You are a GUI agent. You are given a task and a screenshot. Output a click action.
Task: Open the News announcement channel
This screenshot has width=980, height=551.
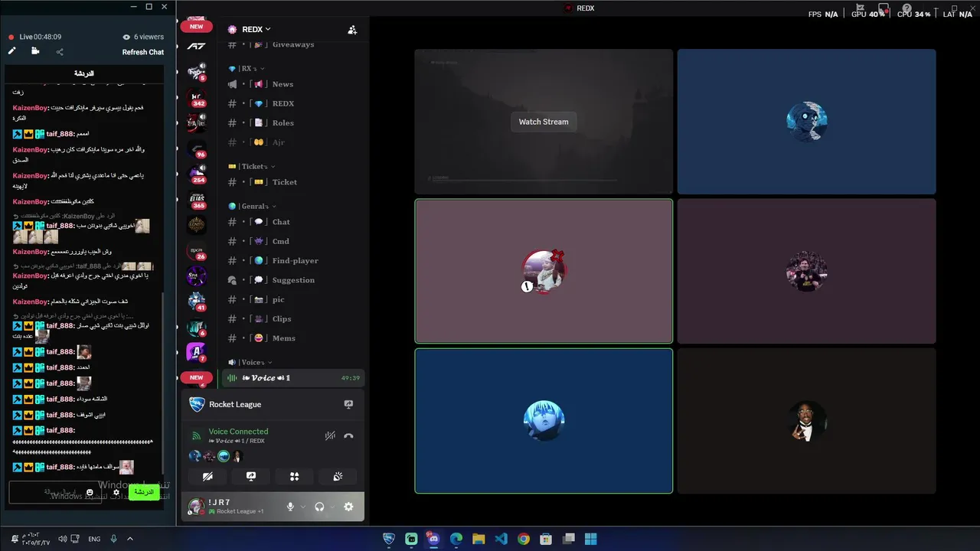pyautogui.click(x=293, y=84)
